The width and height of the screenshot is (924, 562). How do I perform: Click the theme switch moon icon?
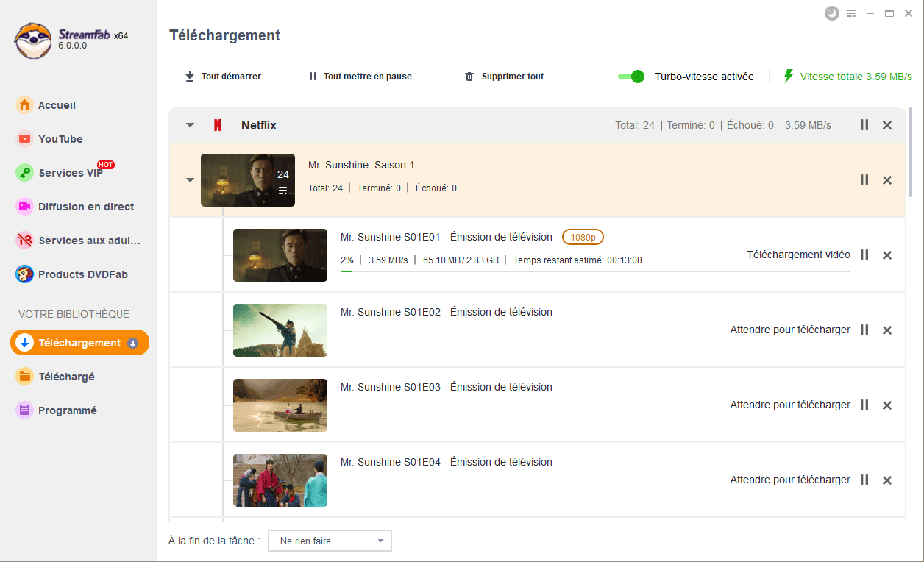tap(832, 13)
